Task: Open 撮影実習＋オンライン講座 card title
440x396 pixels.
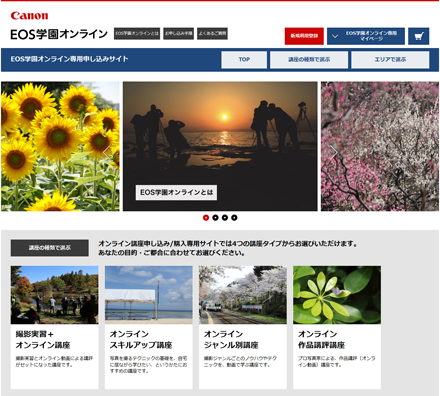Action: pos(43,340)
